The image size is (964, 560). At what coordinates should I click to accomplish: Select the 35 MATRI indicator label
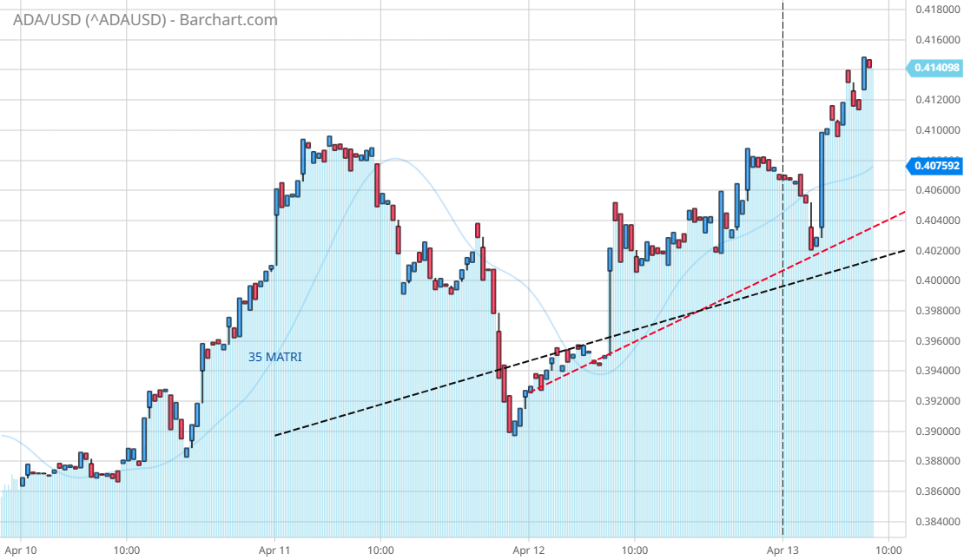(x=275, y=356)
